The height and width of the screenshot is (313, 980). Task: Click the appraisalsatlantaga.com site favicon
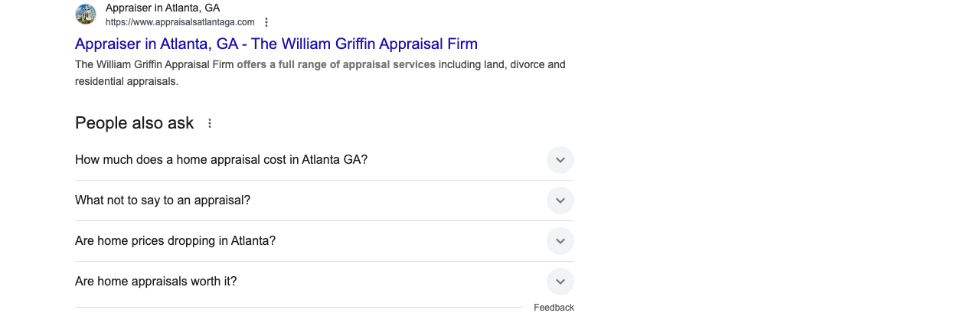(86, 15)
